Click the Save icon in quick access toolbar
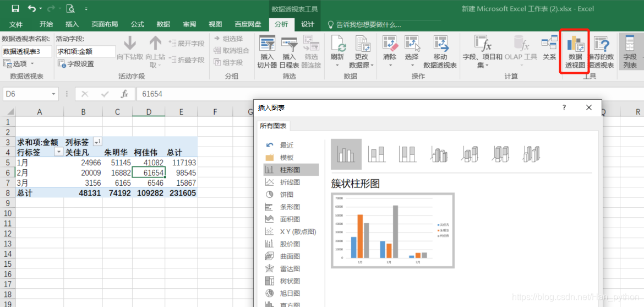This screenshot has width=644, height=307. pos(15,8)
